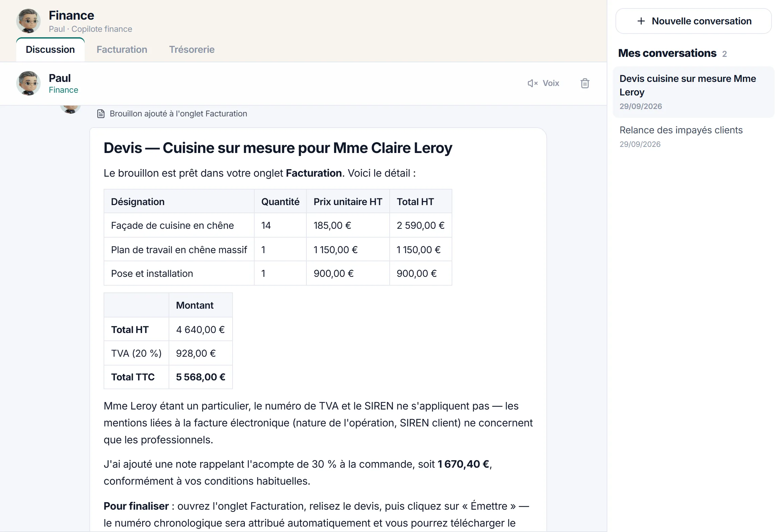Click the bold 'Pour finaliser' text

coord(136,506)
